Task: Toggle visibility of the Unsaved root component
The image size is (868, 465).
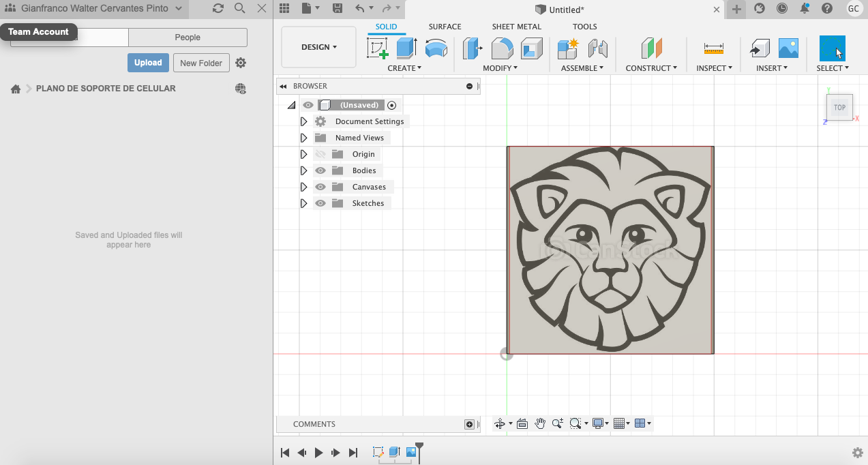Action: [x=308, y=105]
